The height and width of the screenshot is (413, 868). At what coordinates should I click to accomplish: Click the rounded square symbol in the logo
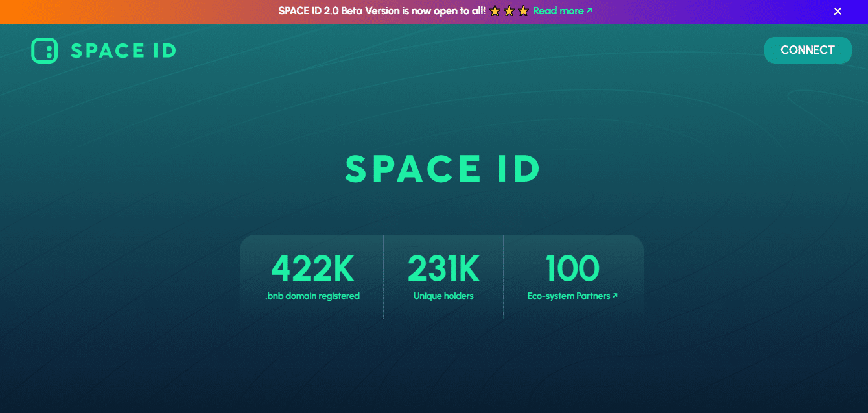click(x=43, y=50)
